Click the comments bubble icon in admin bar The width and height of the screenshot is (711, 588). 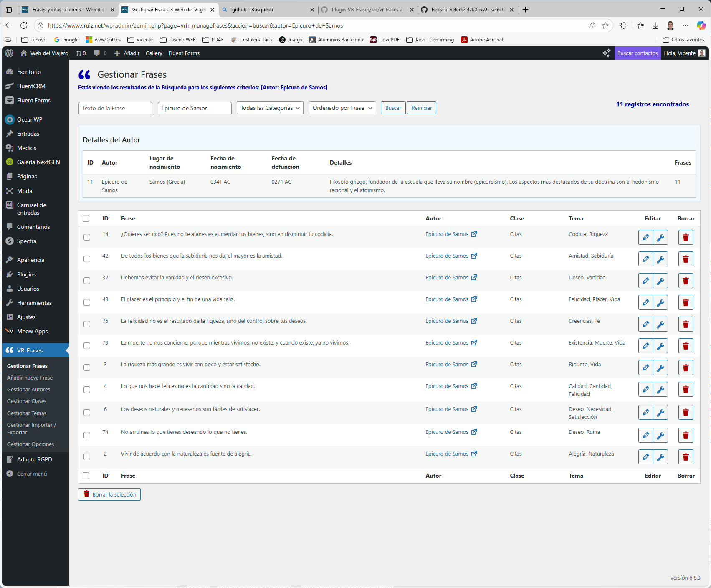96,53
